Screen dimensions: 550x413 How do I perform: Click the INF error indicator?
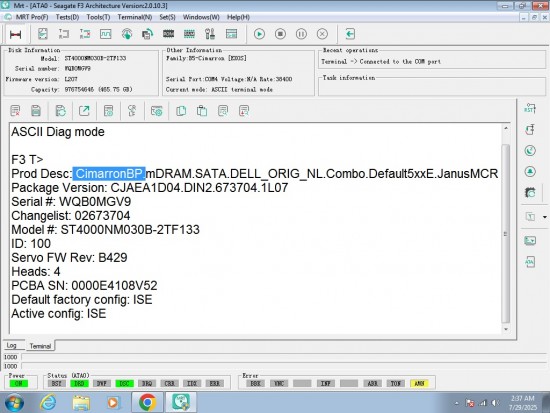coord(326,384)
